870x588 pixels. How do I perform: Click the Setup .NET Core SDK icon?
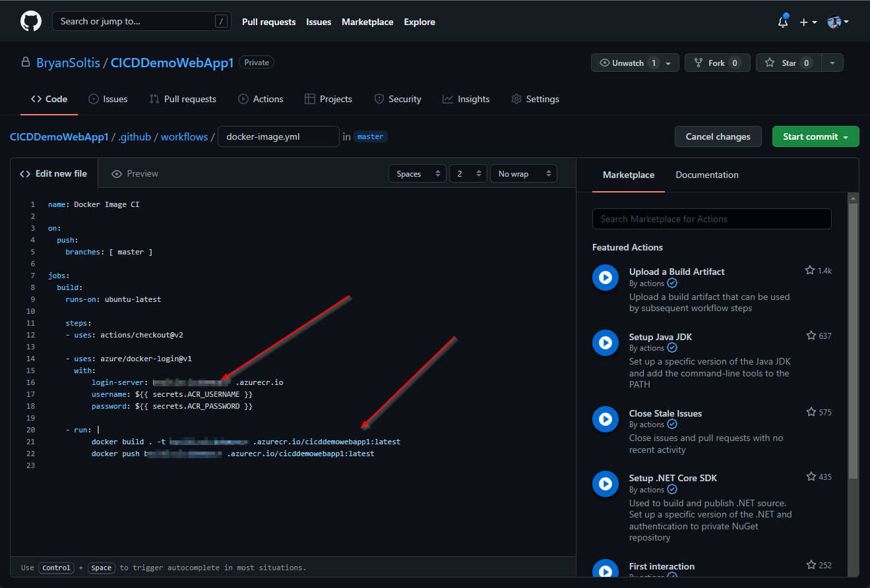click(605, 484)
